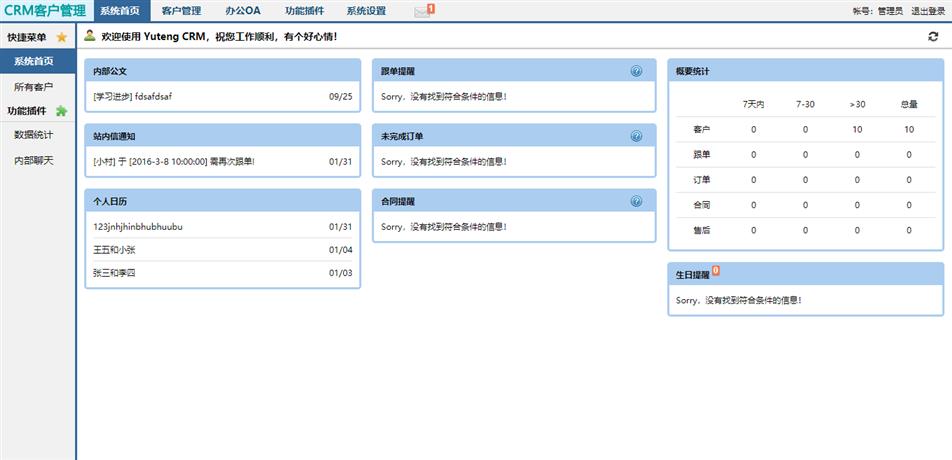
Task: Click the 跟单 row label in statistics
Action: click(x=702, y=155)
